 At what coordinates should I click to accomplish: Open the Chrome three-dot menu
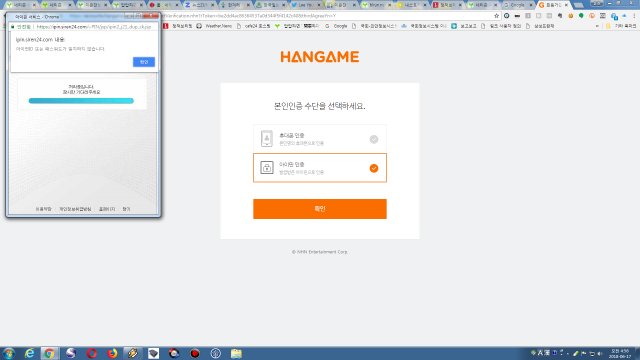pos(634,16)
